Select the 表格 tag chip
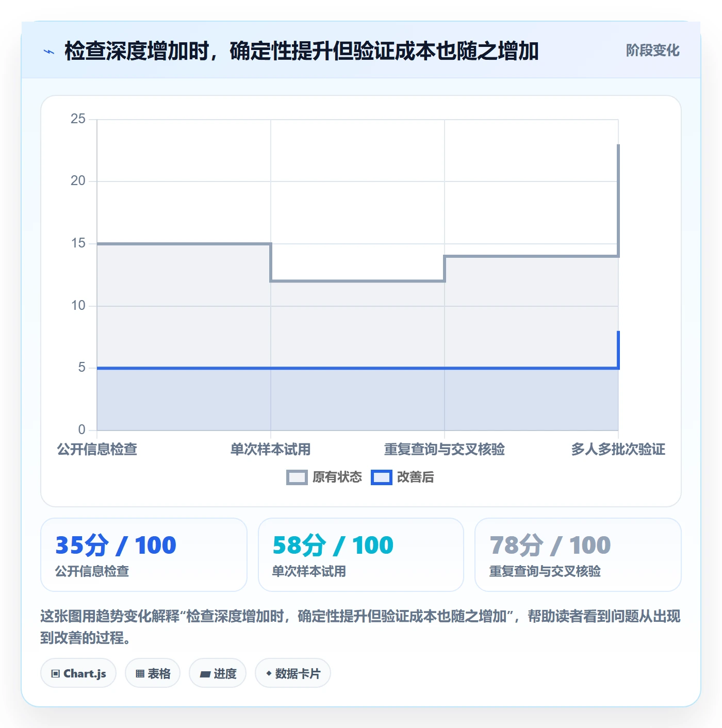 click(153, 673)
